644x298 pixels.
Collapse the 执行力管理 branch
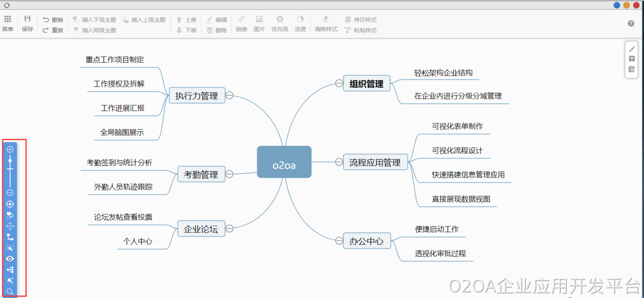tap(230, 95)
